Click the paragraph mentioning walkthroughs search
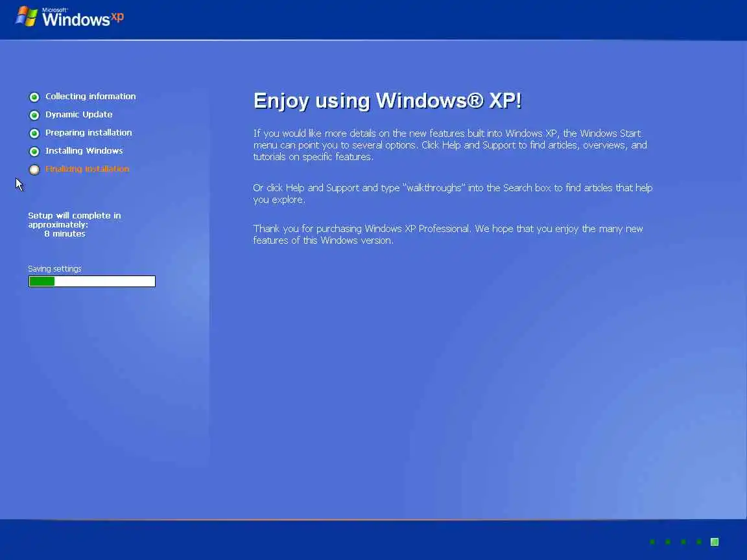747x560 pixels. click(x=453, y=193)
